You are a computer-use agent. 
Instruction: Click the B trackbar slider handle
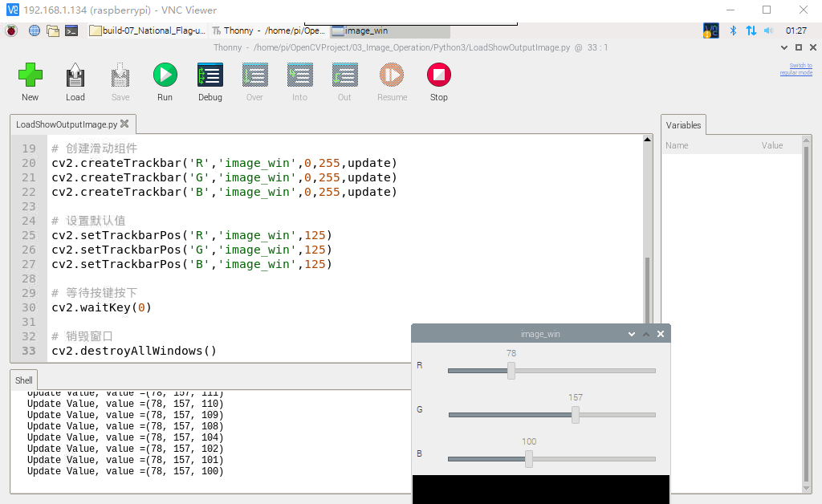pos(529,459)
